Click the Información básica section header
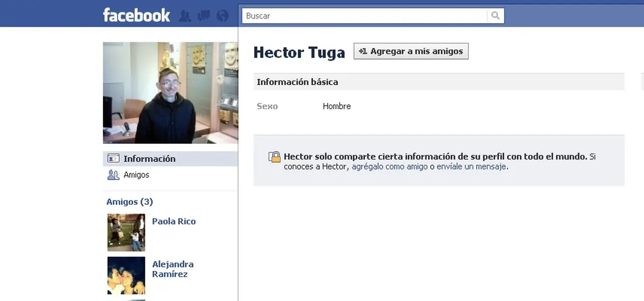 tap(439, 82)
